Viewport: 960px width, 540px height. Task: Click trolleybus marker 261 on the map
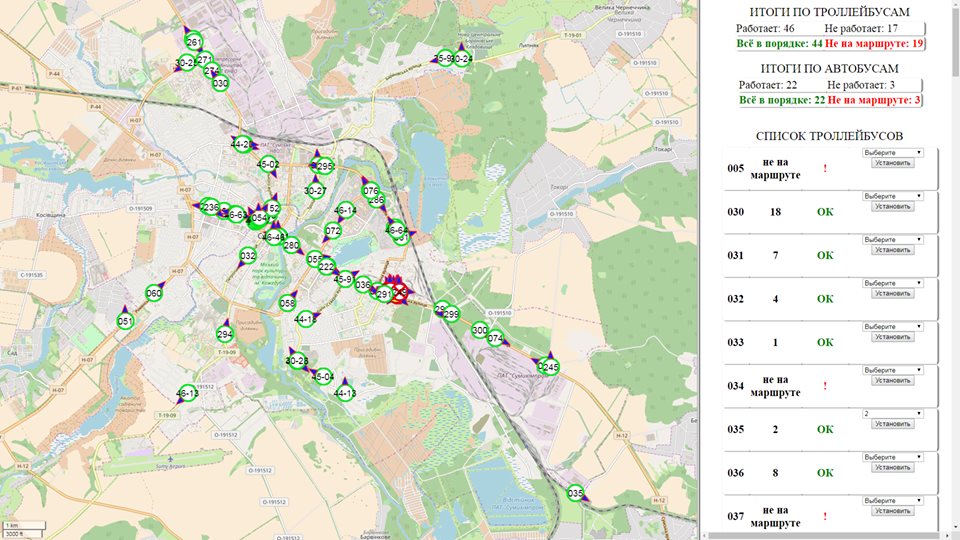[193, 42]
